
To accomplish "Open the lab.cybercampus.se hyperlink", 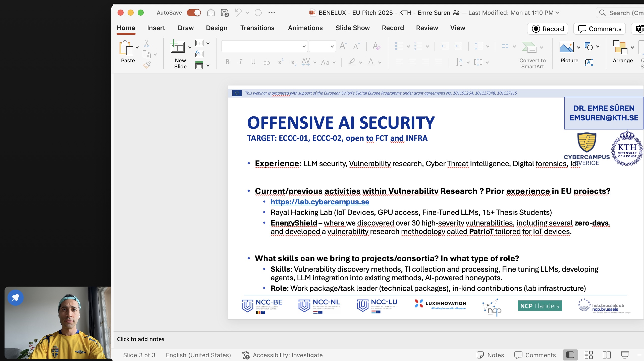I will pos(320,202).
